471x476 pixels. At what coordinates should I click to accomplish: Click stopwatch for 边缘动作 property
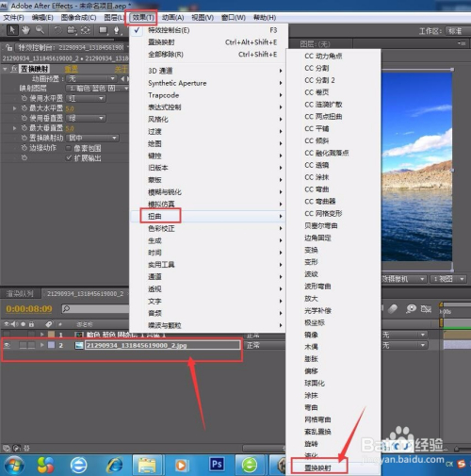24,148
